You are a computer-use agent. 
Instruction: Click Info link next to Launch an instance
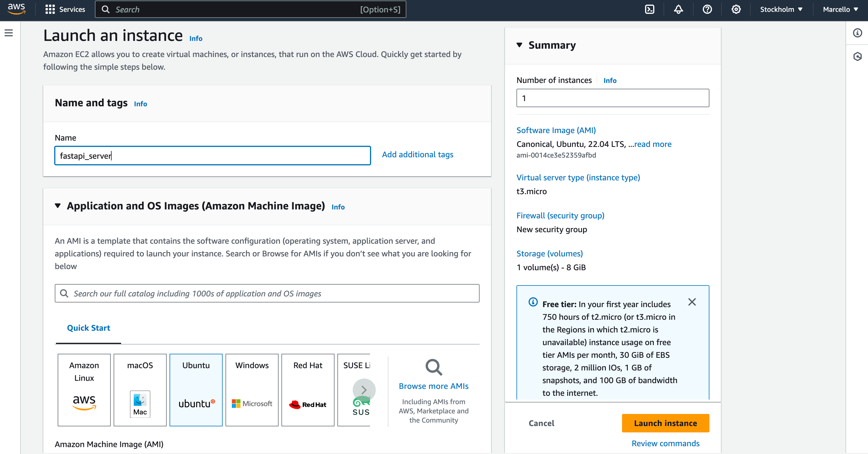[196, 38]
